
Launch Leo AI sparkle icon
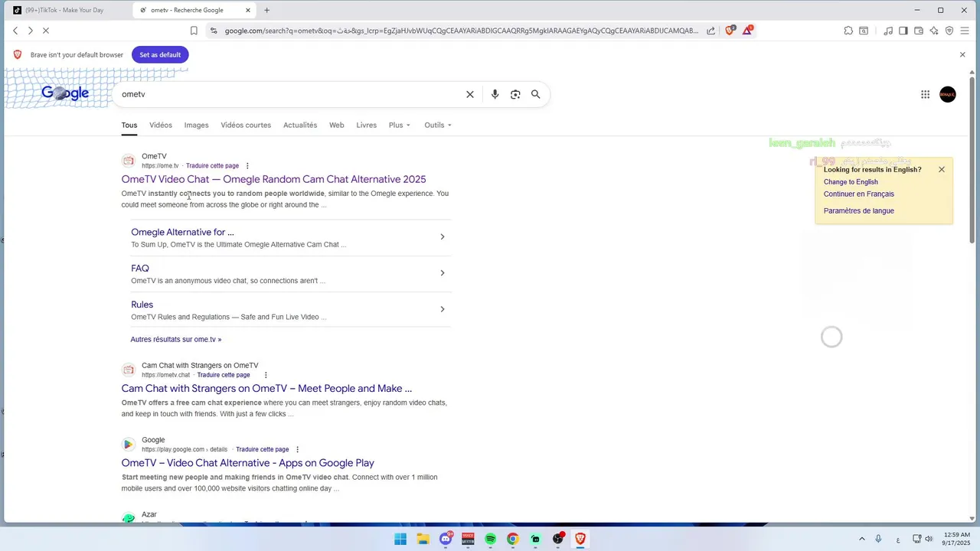pyautogui.click(x=934, y=31)
